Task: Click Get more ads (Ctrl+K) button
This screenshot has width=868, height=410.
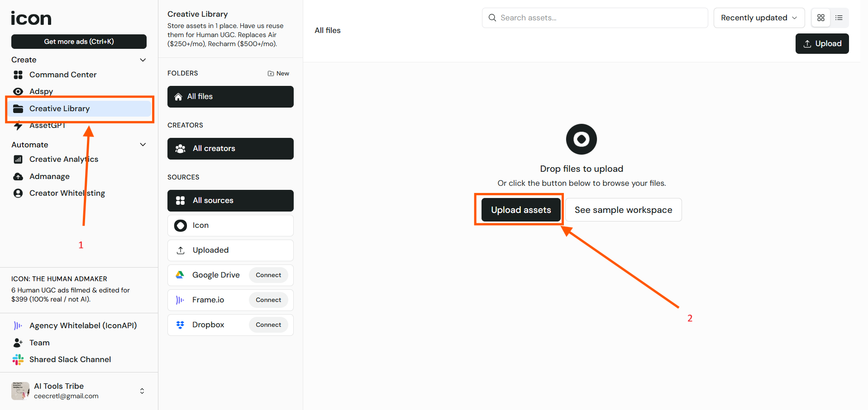Action: coord(79,42)
